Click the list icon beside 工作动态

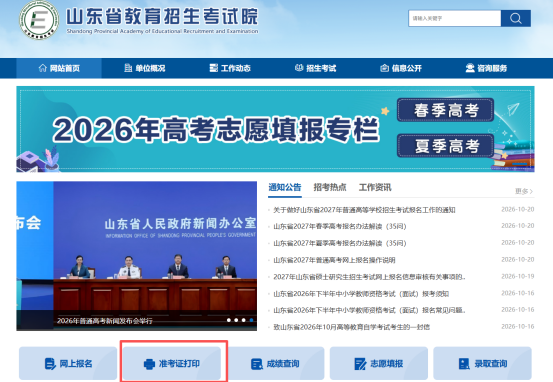pyautogui.click(x=214, y=68)
